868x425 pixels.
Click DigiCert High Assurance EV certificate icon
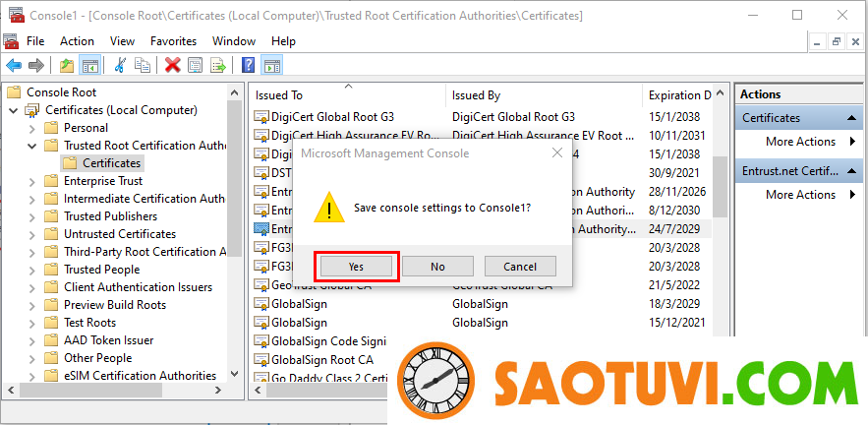[260, 135]
